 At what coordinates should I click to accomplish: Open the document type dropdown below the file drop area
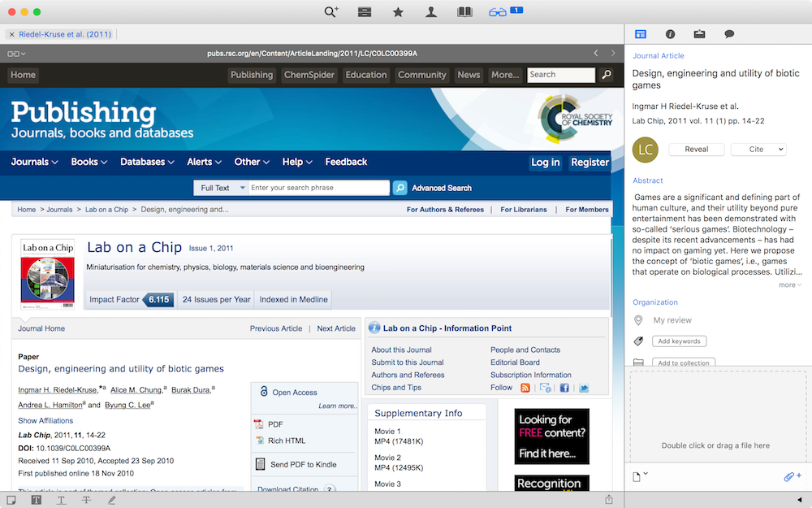click(640, 475)
